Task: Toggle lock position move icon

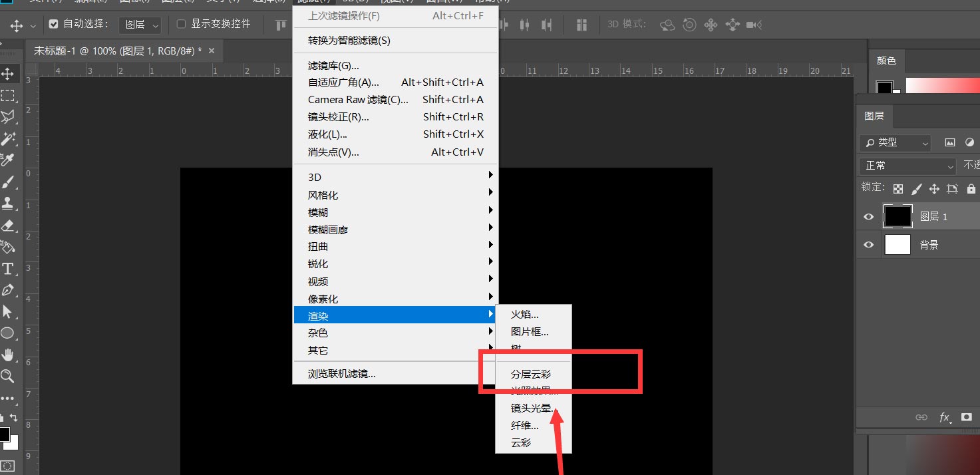Action: pyautogui.click(x=934, y=189)
